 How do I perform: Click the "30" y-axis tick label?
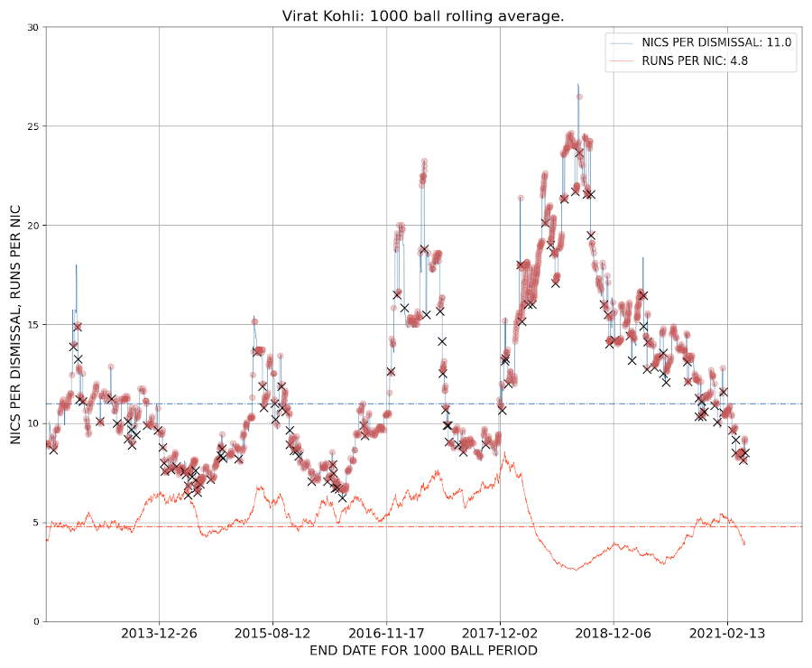33,25
